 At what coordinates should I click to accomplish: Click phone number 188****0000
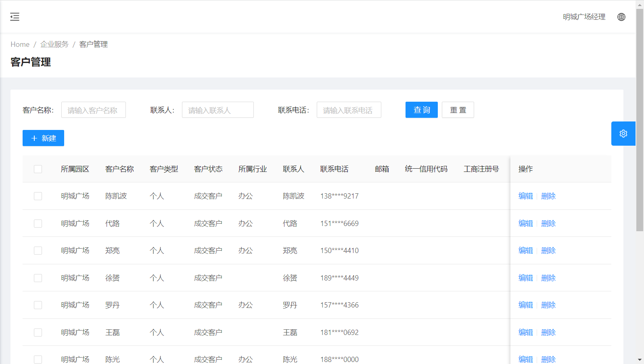pos(339,360)
